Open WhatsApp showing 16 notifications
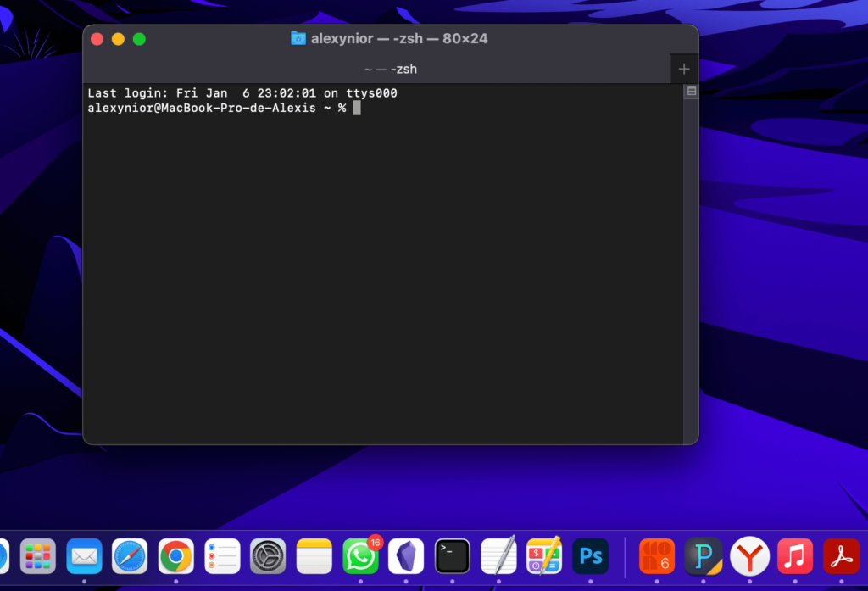Image resolution: width=868 pixels, height=591 pixels. click(x=360, y=557)
